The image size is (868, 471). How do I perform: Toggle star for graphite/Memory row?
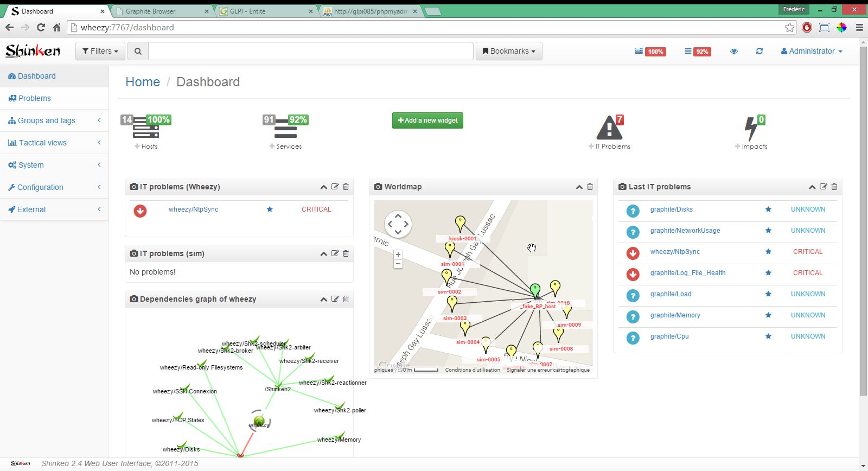[x=768, y=315]
